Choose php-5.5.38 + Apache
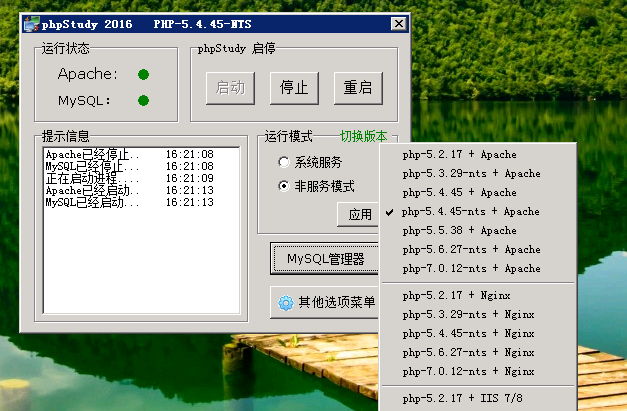This screenshot has height=411, width=627. [x=478, y=231]
